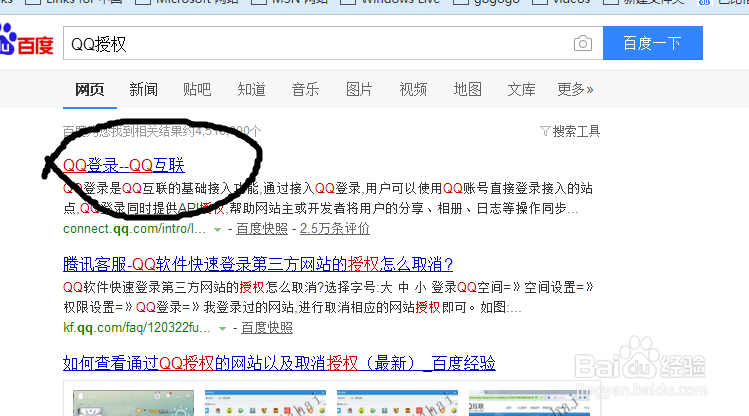The image size is (749, 416).
Task: Open the fourth 百度经验 result thumbnail
Action: pos(529,403)
